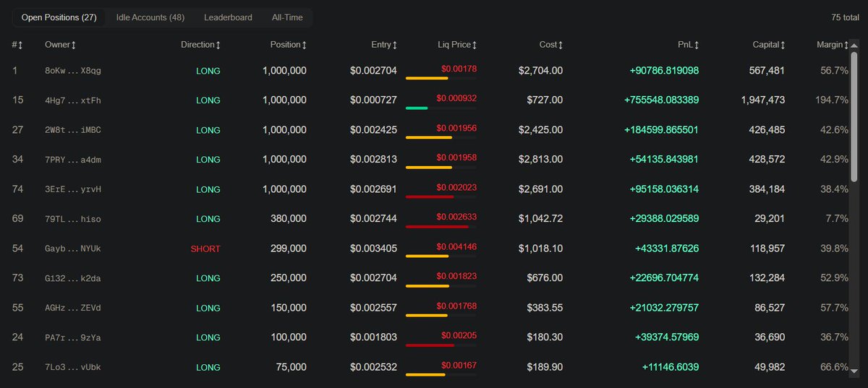The height and width of the screenshot is (388, 868).
Task: Click owner address PA7r...9zYa
Action: tap(73, 337)
